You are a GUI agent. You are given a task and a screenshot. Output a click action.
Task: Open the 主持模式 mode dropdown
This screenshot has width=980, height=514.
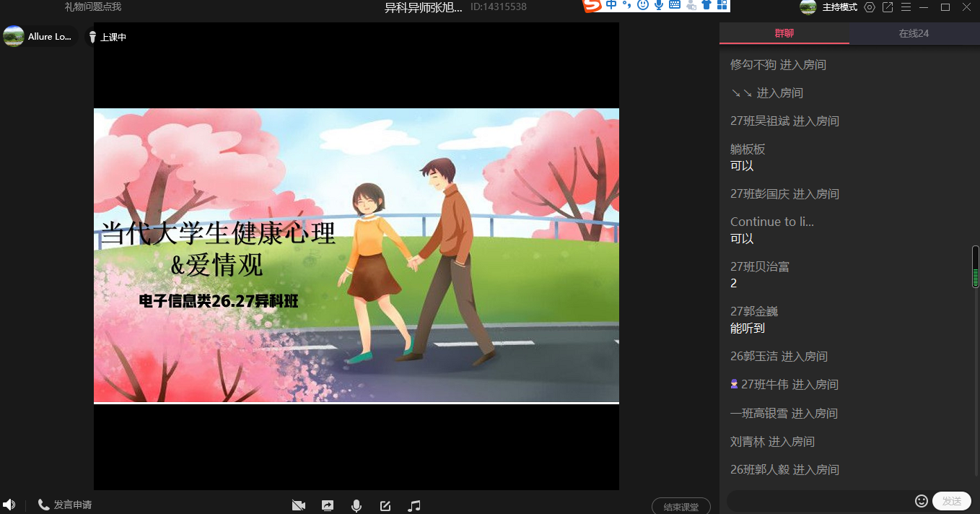click(839, 7)
